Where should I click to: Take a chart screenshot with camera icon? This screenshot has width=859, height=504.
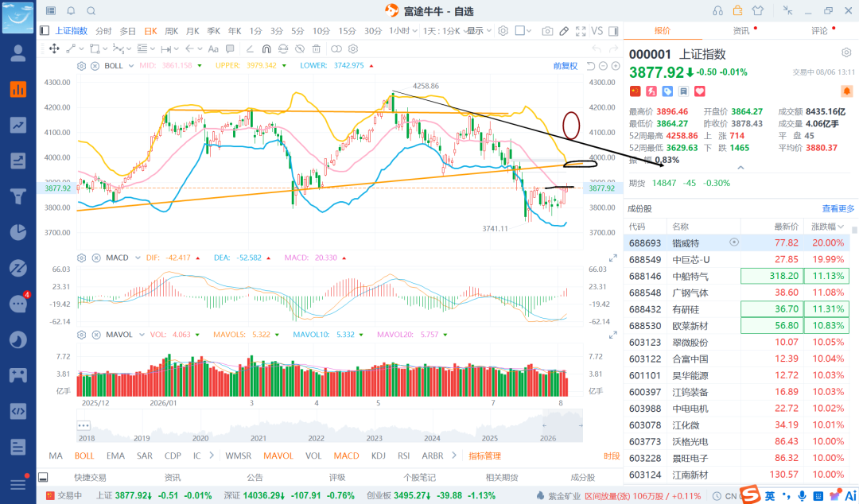point(547,31)
